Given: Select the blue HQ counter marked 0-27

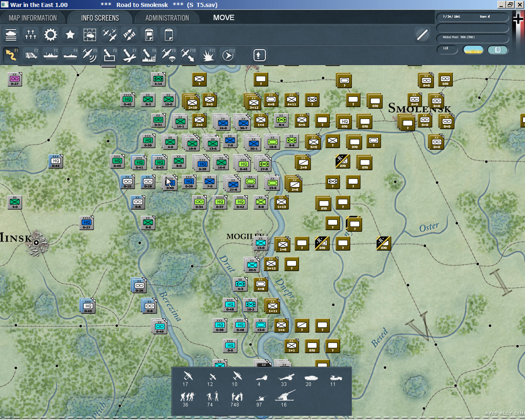Looking at the screenshot, I should pyautogui.click(x=87, y=223).
